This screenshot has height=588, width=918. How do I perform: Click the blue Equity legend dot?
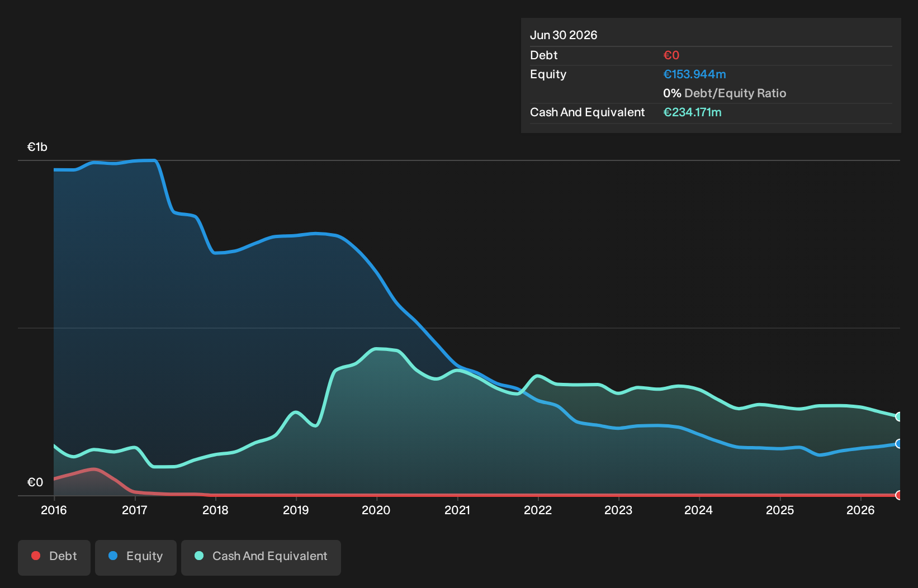click(x=113, y=556)
